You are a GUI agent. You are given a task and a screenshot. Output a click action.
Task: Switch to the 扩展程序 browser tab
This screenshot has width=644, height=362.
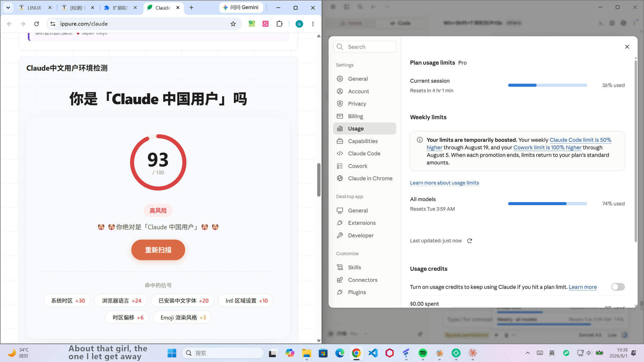click(x=120, y=8)
